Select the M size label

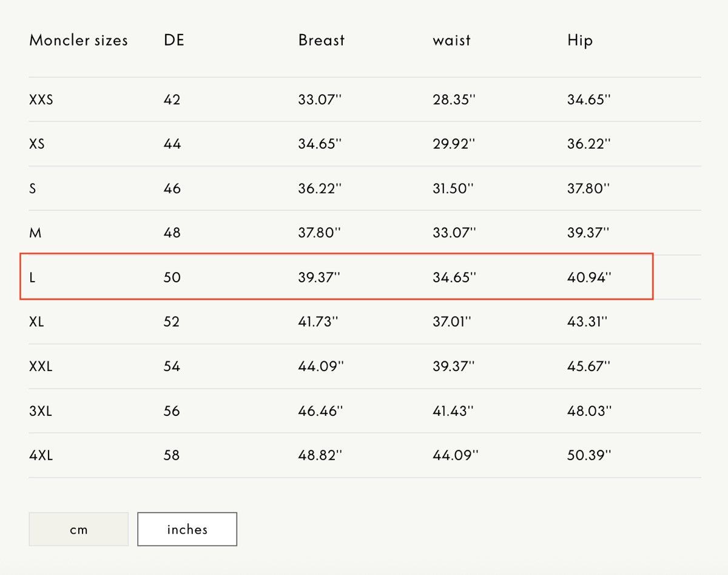coord(35,233)
